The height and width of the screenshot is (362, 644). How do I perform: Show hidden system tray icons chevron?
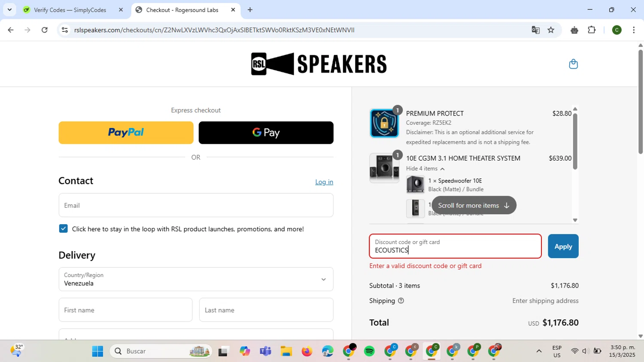(x=539, y=351)
